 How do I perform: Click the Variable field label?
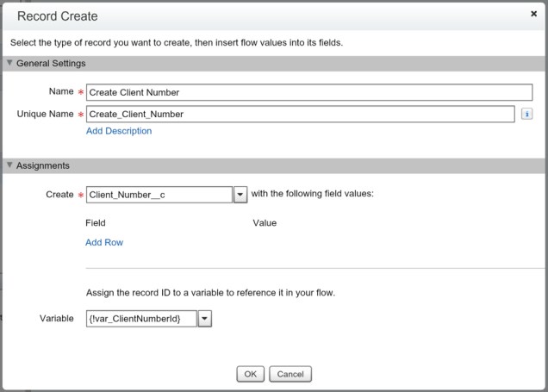56,319
